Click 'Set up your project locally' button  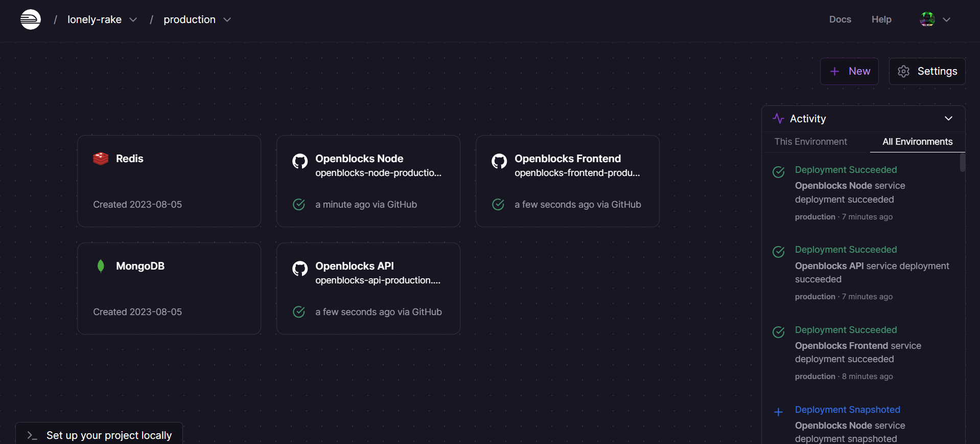[x=99, y=434]
